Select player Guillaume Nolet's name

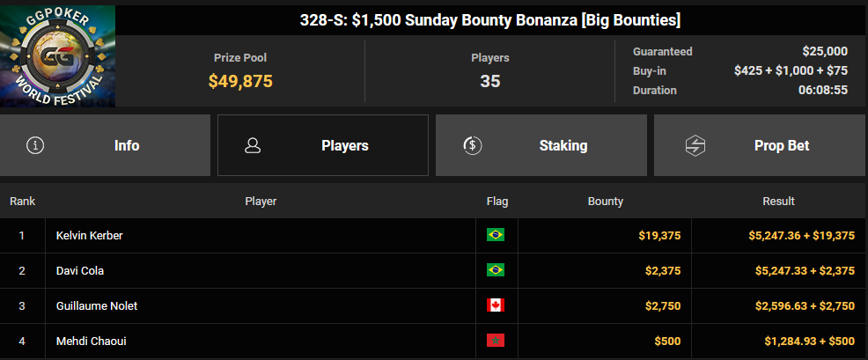point(97,305)
